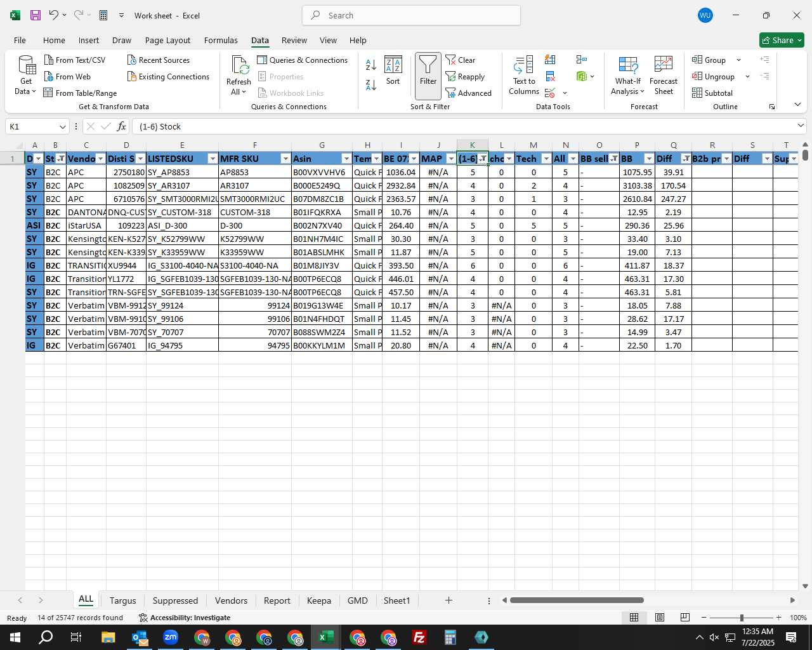812x650 pixels.
Task: Click the Data Validation icon
Action: point(550,93)
